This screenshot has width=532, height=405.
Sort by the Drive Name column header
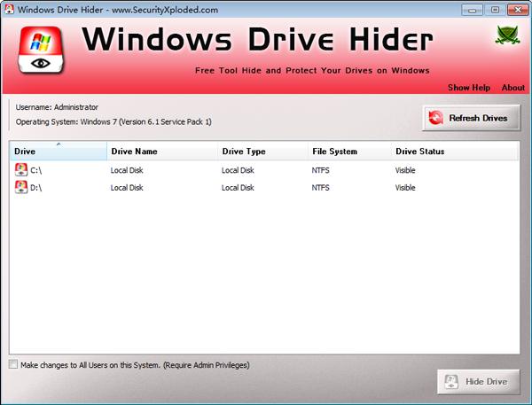(x=162, y=151)
